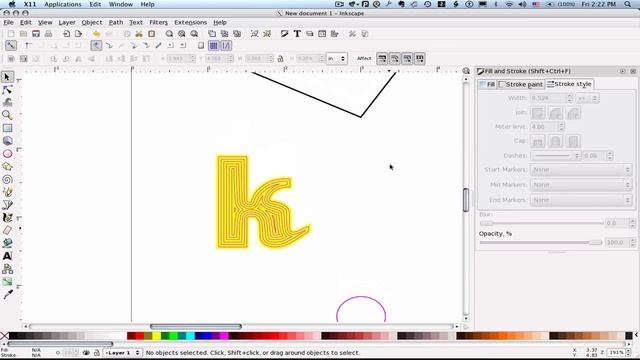Open the Layer menu
The width and height of the screenshot is (640, 360).
tap(67, 22)
